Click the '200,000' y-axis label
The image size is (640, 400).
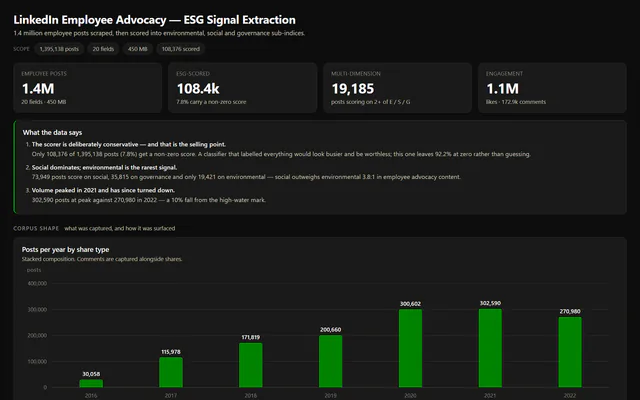tap(37, 336)
